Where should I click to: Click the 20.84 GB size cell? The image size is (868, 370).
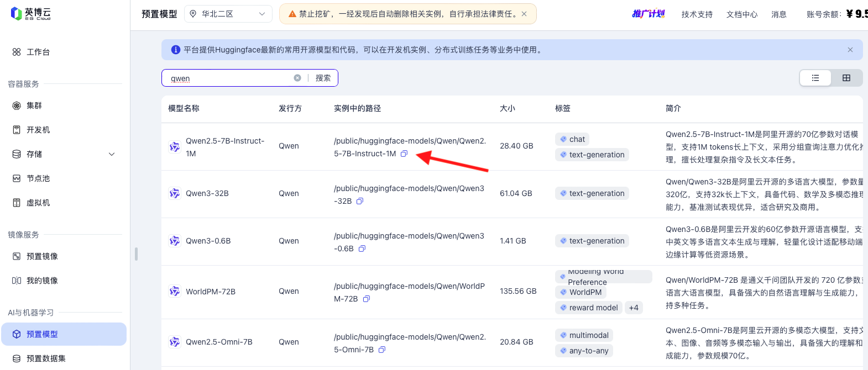click(x=516, y=342)
